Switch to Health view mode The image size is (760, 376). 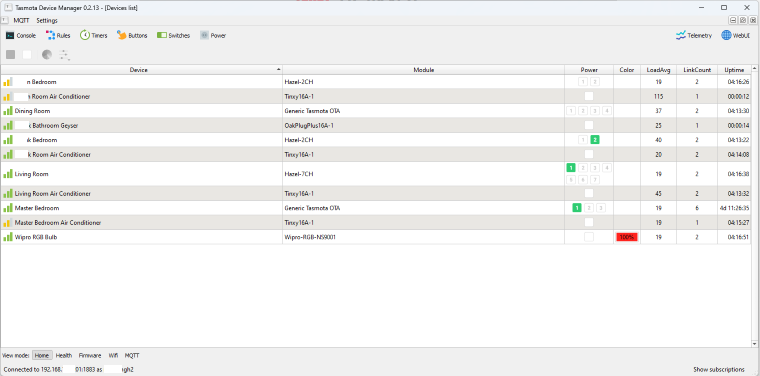(63, 355)
